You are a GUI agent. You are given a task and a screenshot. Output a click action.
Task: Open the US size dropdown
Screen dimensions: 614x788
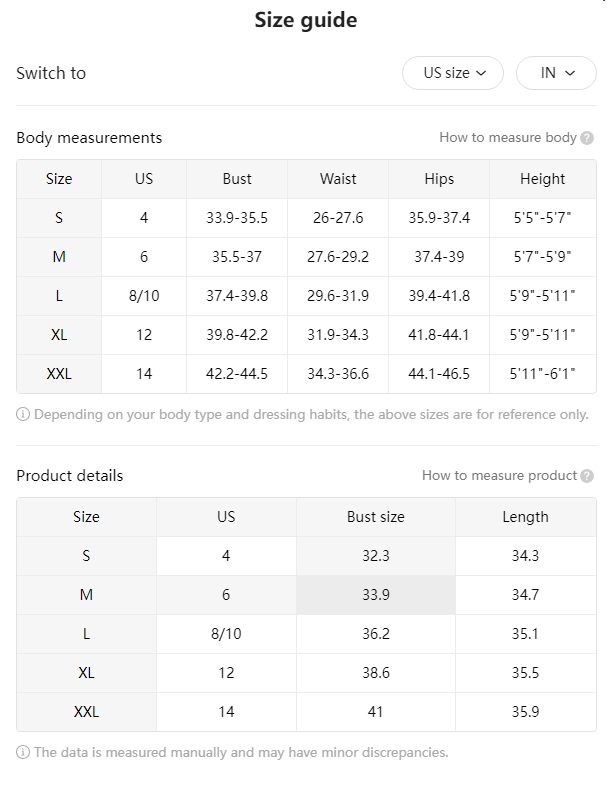click(453, 73)
